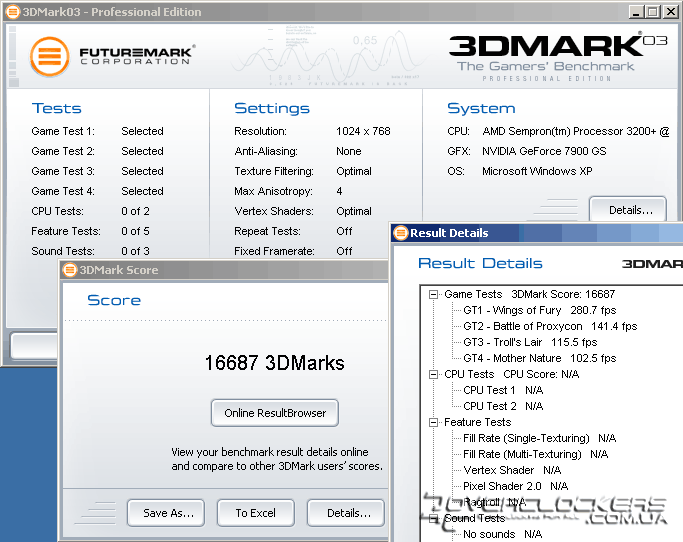This screenshot has height=542, width=683.
Task: Click the Game Test 1 Selected value
Action: tap(142, 131)
